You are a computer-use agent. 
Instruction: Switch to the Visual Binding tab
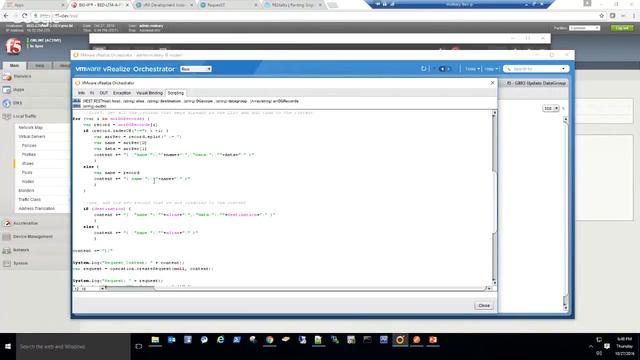click(x=149, y=93)
